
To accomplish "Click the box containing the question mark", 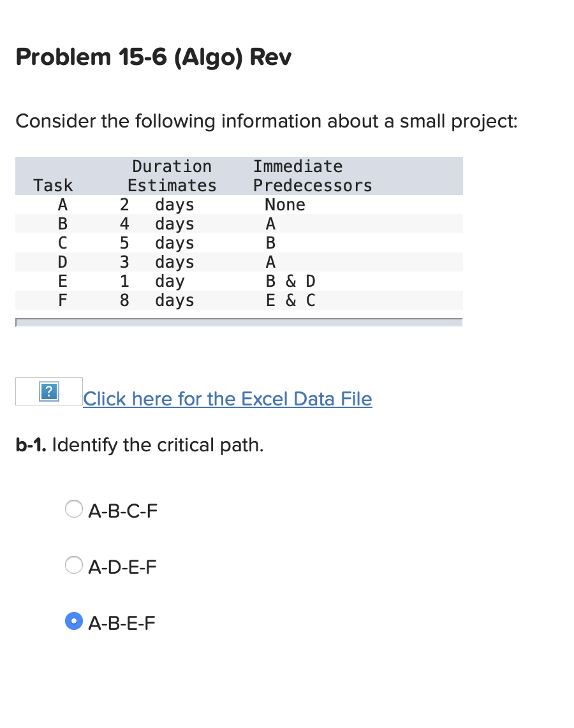I will (50, 391).
